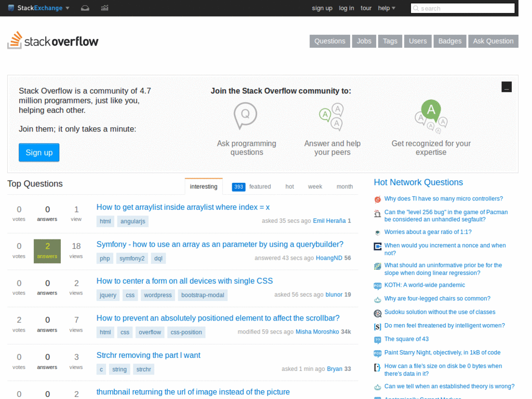This screenshot has width=532, height=399.
Task: Click site icon beside gear ratio question
Action: point(377,233)
